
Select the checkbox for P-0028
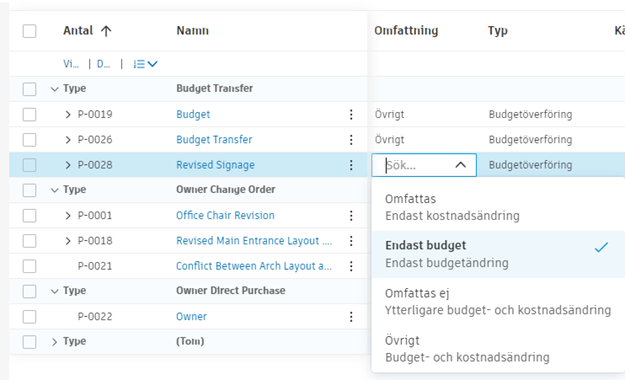(29, 165)
